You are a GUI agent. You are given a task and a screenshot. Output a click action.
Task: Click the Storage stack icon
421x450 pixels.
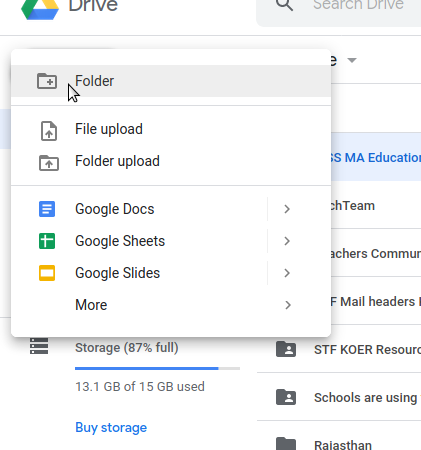click(x=39, y=346)
